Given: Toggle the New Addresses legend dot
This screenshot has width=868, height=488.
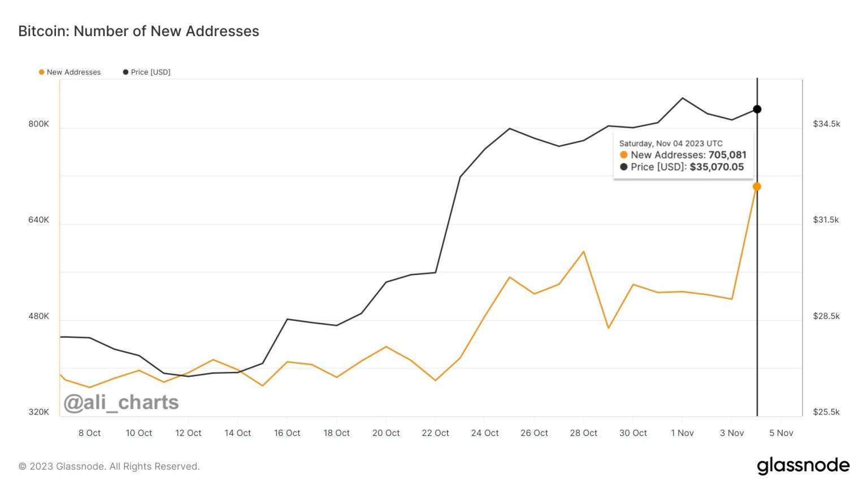Looking at the screenshot, I should click(x=40, y=72).
